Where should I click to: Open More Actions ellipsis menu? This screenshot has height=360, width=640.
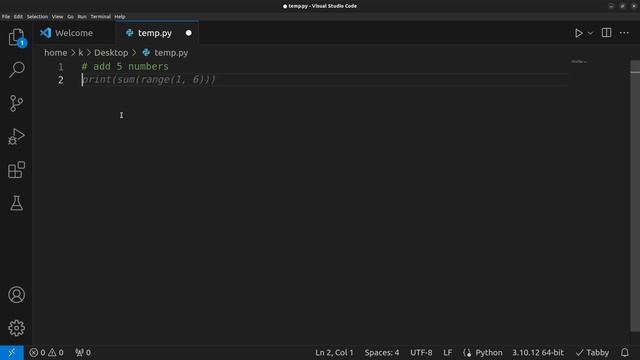[624, 33]
